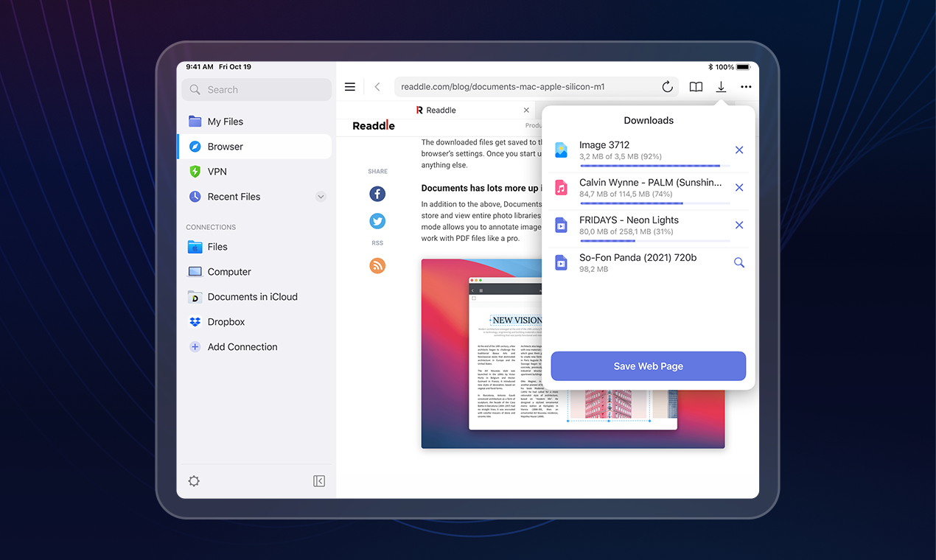
Task: Open settings gear in the sidebar
Action: [194, 481]
